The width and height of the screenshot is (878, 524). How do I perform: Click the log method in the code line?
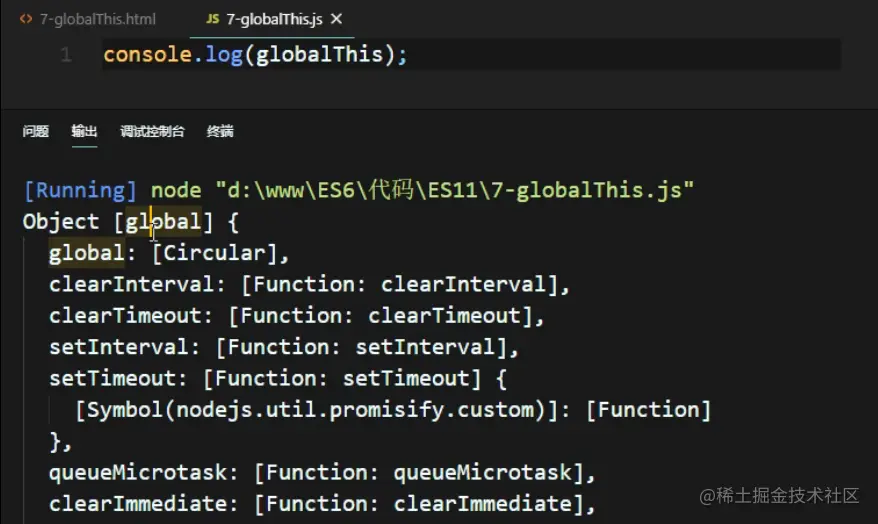[x=224, y=54]
